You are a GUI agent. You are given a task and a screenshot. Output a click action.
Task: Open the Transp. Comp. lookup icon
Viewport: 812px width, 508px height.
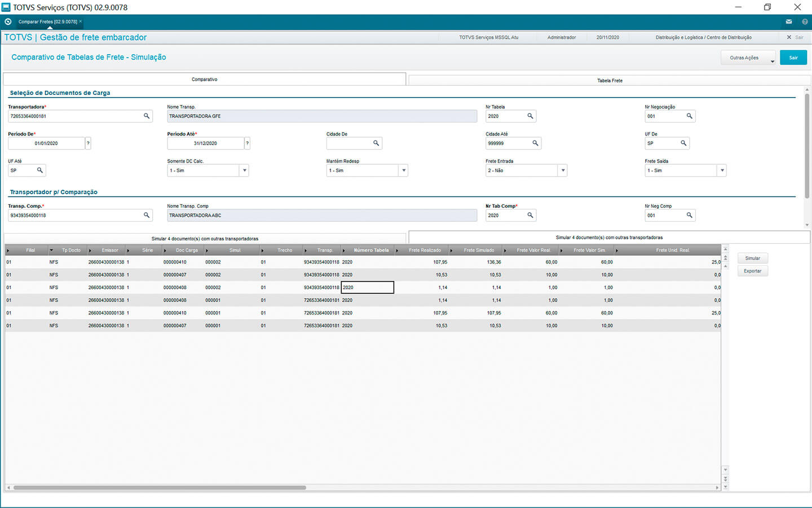click(x=147, y=216)
